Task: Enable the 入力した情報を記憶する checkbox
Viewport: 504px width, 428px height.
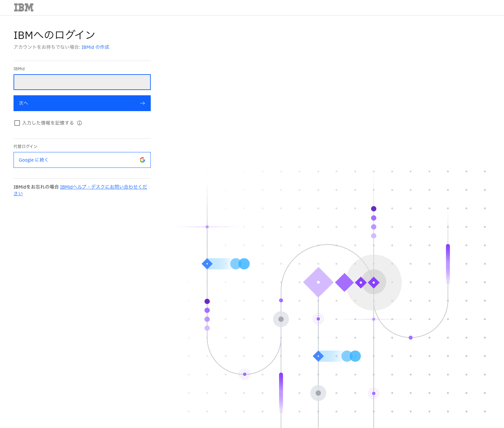Action: point(17,123)
